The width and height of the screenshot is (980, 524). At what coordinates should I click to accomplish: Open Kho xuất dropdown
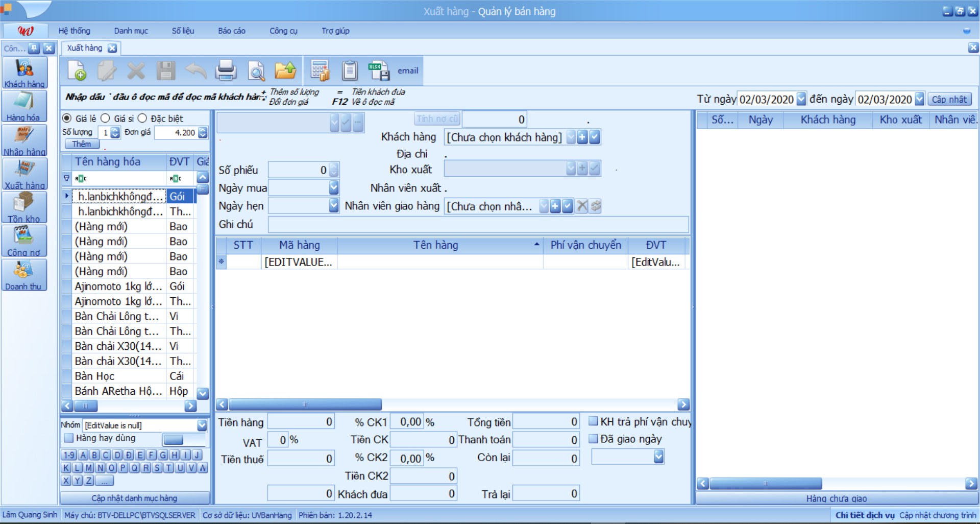tap(571, 168)
